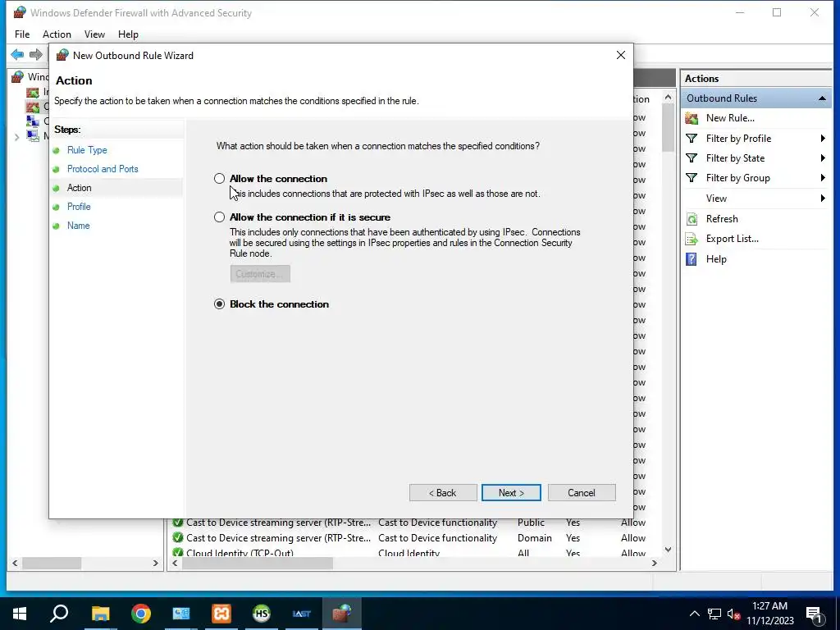Click the Domain profile cell of Cast to Device rule
Image resolution: width=840 pixels, height=630 pixels.
click(x=535, y=538)
